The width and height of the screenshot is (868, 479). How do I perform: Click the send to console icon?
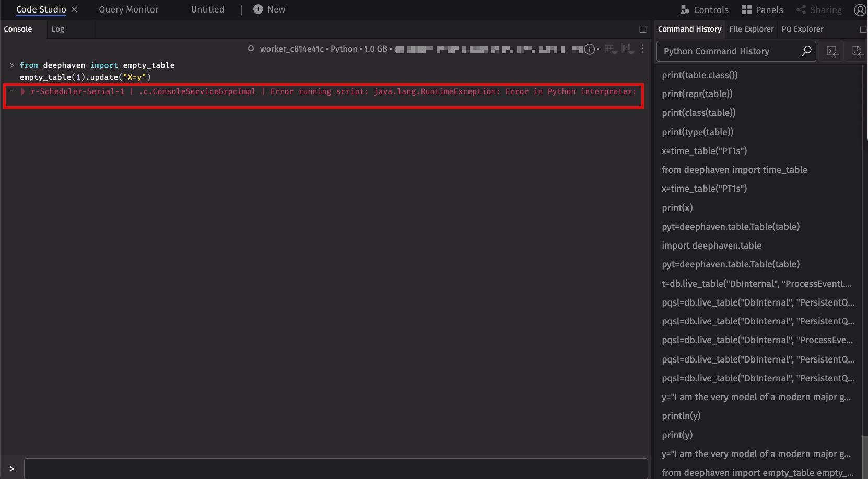tap(832, 51)
